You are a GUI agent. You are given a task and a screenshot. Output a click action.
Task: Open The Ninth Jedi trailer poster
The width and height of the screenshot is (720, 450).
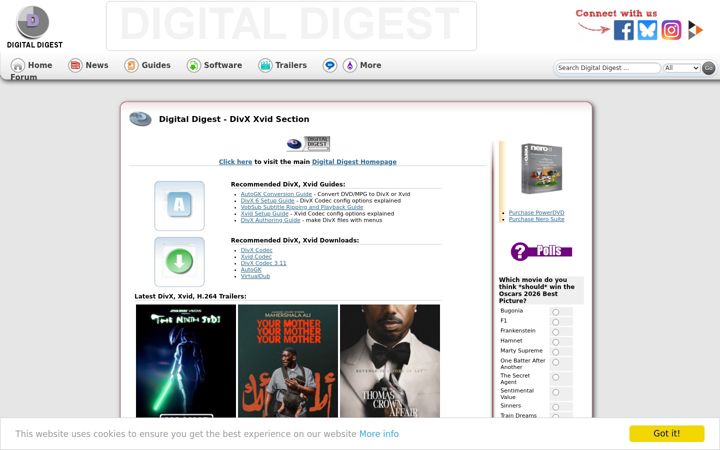tap(186, 361)
